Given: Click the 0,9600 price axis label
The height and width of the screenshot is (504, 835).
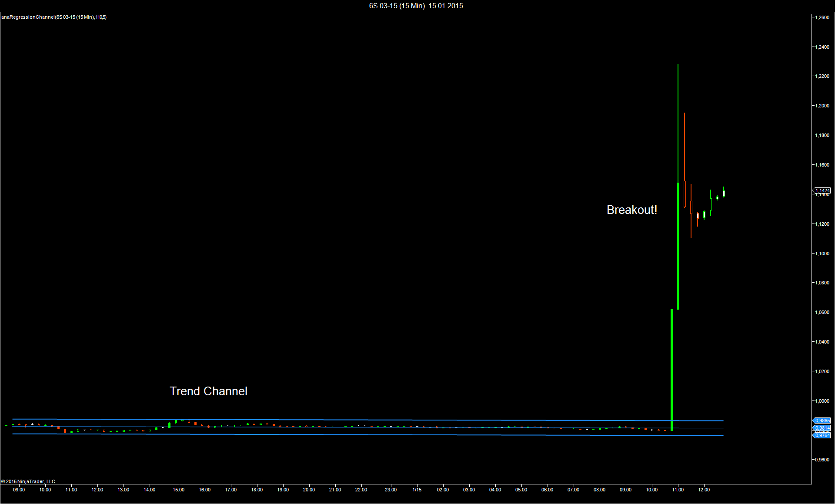Looking at the screenshot, I should (x=822, y=460).
